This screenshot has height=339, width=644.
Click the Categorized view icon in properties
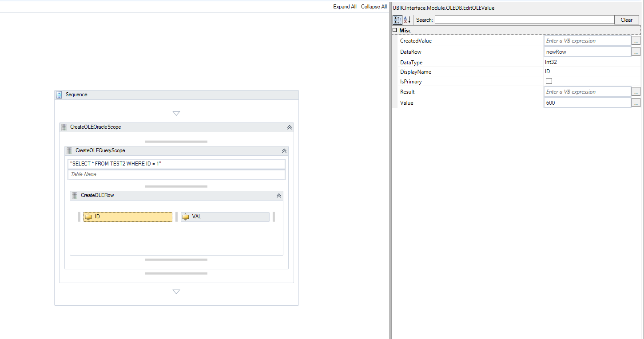[x=398, y=20]
